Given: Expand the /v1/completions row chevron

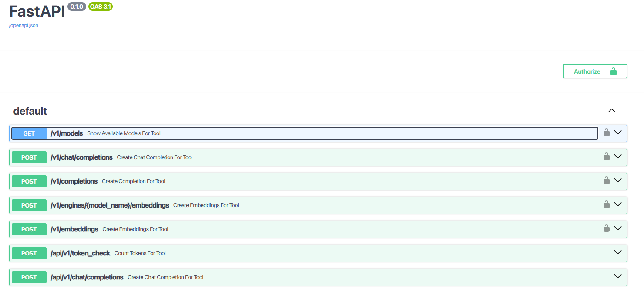Looking at the screenshot, I should [617, 180].
